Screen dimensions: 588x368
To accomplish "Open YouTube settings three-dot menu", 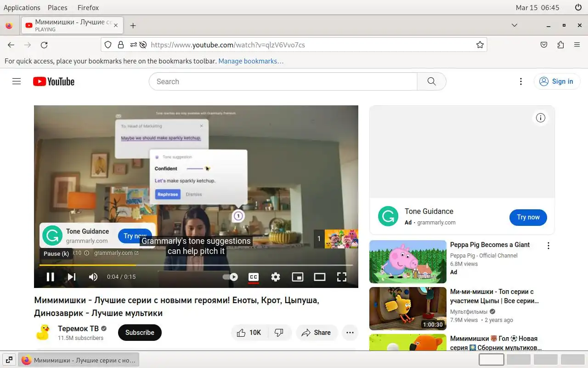I will (x=520, y=81).
